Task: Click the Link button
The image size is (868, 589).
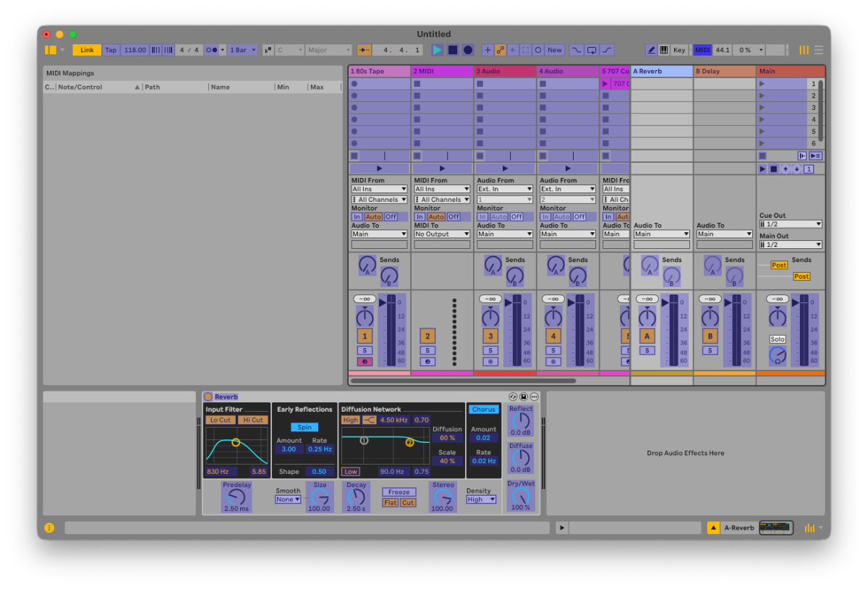Action: (x=87, y=50)
